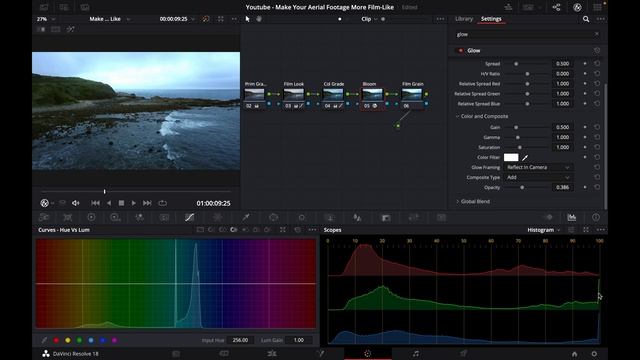Select the Qualifier eyedropper palette
640x360 pixels.
point(246,218)
